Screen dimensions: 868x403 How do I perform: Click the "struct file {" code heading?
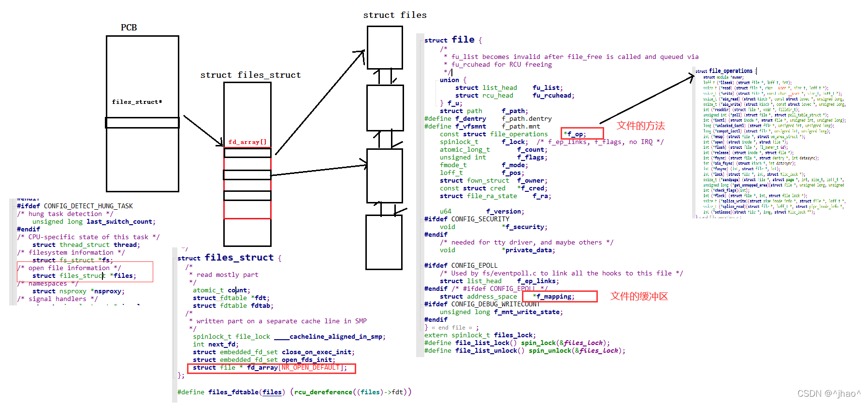(x=453, y=40)
